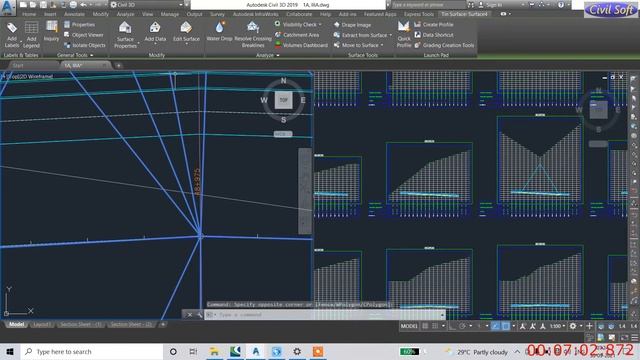Create a Quick Profile

coord(404,35)
